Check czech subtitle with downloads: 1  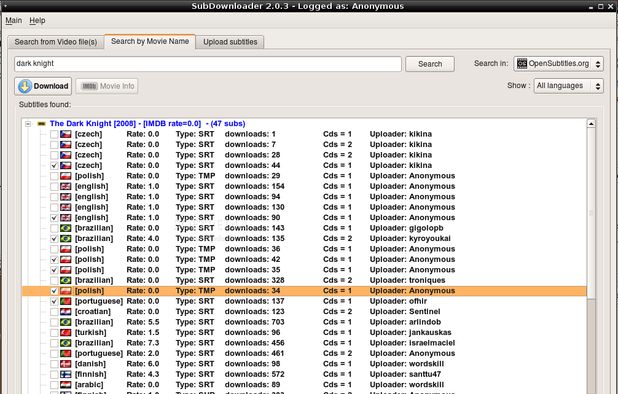[x=54, y=134]
